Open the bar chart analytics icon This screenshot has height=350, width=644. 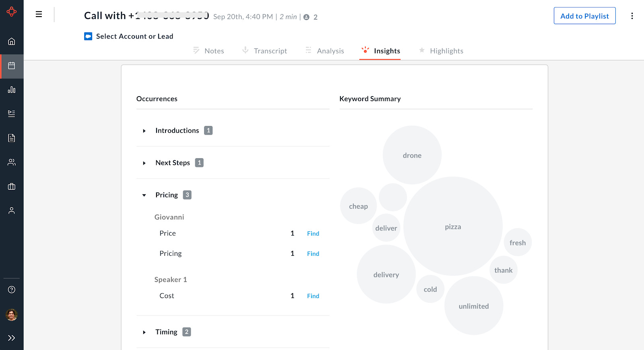point(12,90)
